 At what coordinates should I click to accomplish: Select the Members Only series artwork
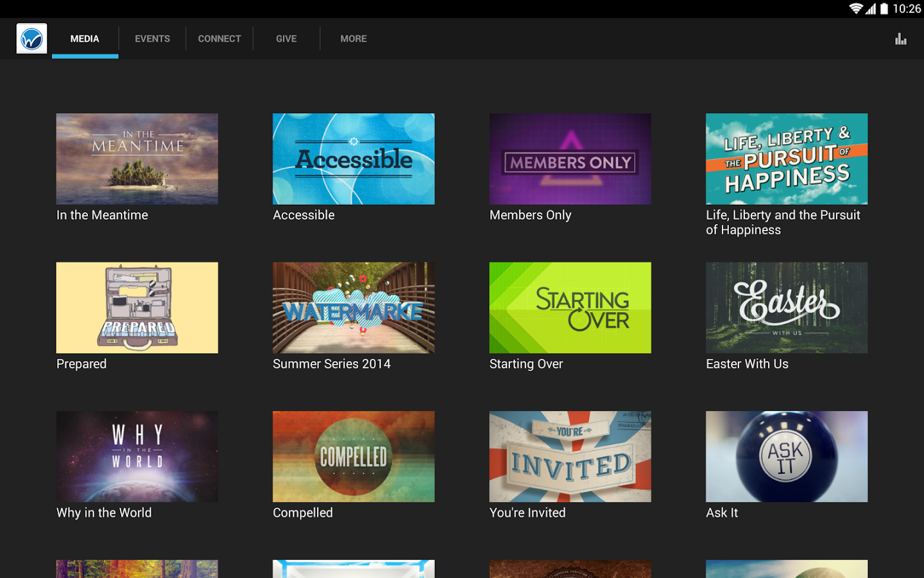[x=570, y=159]
